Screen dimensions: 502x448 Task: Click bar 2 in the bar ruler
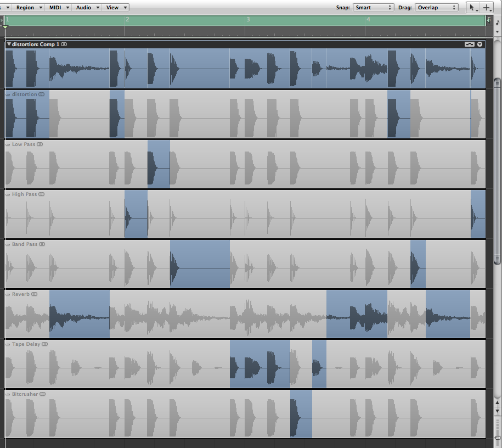click(x=127, y=20)
